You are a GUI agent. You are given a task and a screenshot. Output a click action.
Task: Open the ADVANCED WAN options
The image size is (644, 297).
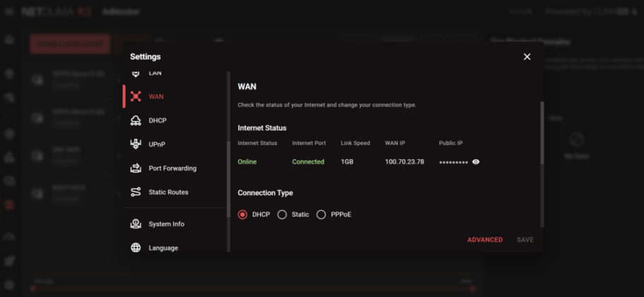[x=485, y=240]
